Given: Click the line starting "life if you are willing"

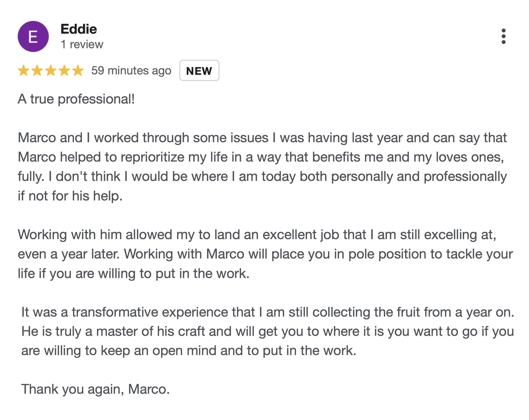Looking at the screenshot, I should (133, 274).
